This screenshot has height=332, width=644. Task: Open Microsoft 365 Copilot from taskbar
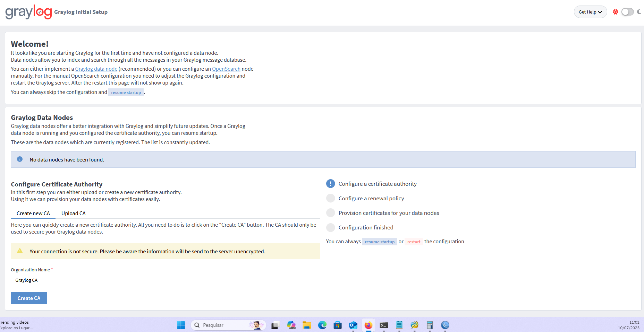[291, 325]
